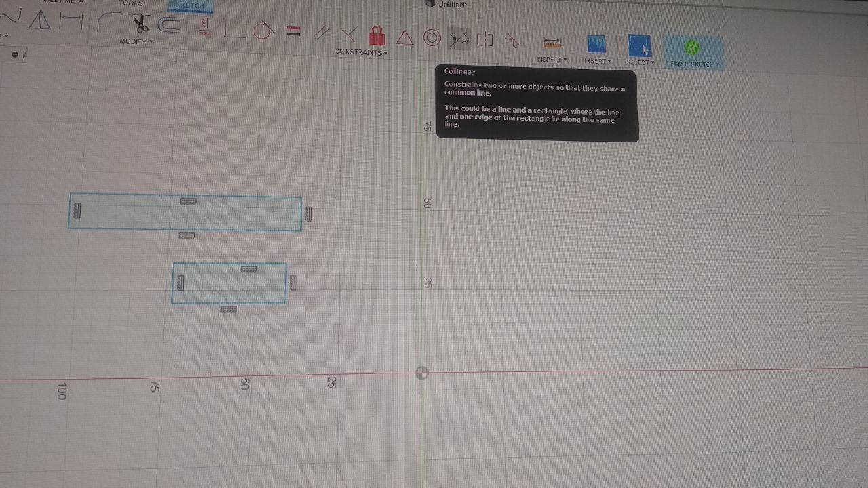Expand the CONSTRAINTS dropdown
The width and height of the screenshot is (868, 488).
(361, 52)
